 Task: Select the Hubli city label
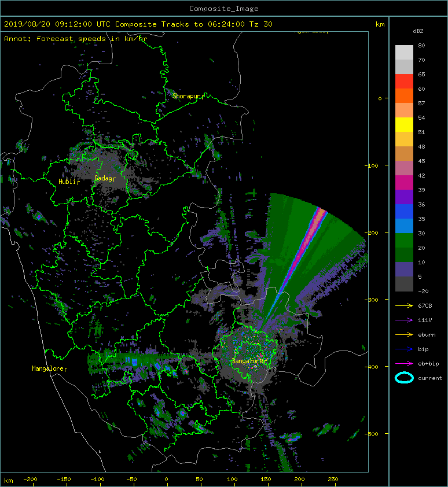[x=69, y=182]
